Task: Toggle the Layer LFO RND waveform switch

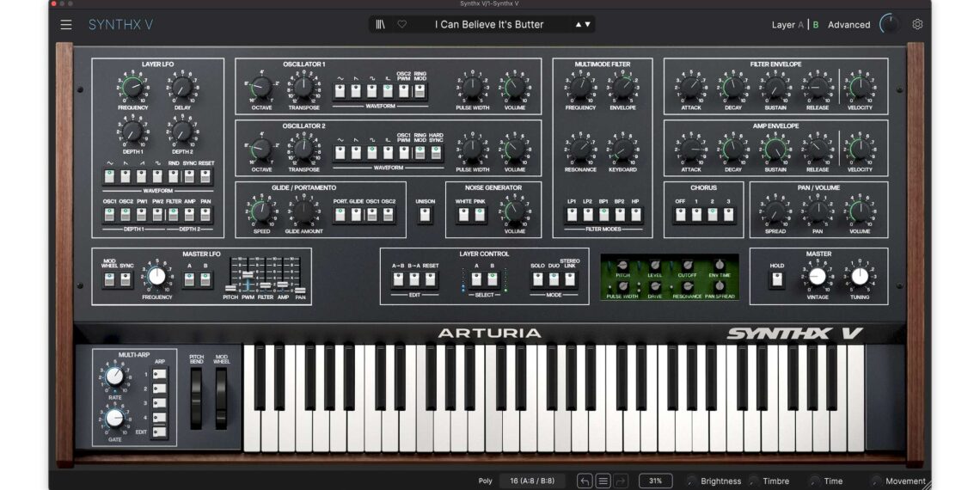Action: pyautogui.click(x=173, y=176)
